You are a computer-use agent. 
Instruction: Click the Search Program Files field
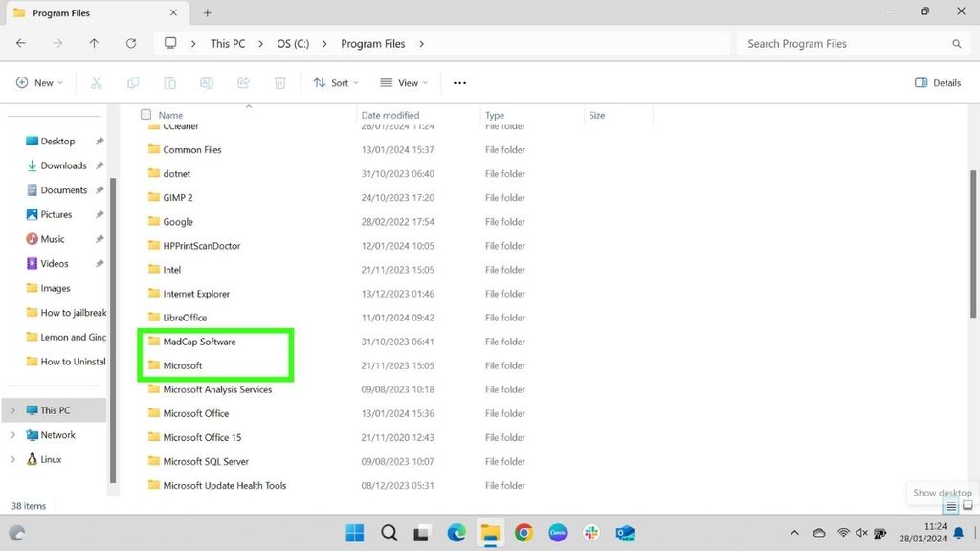842,44
